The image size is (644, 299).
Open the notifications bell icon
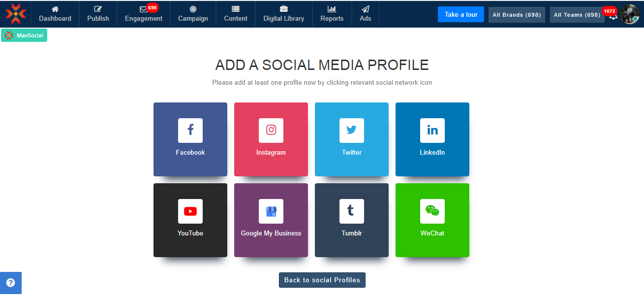tap(613, 16)
